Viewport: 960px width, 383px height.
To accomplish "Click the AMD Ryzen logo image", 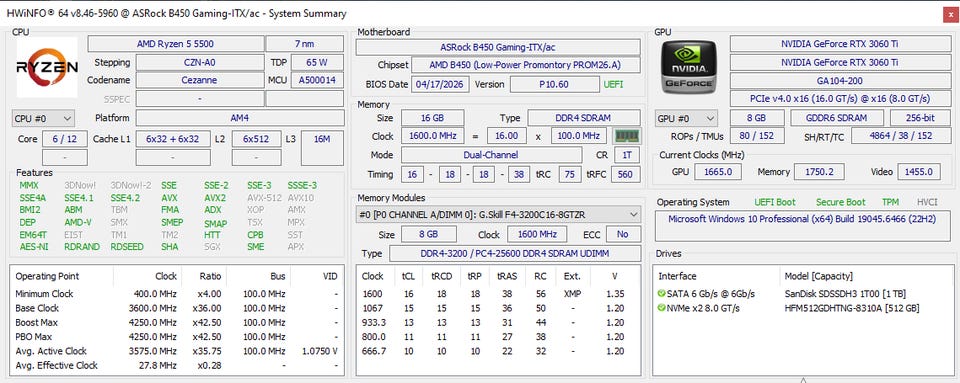I will point(47,67).
